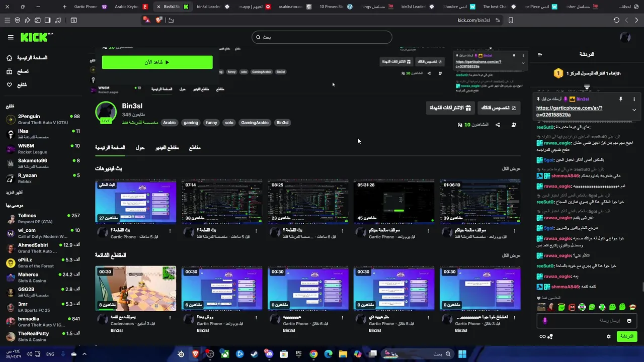Screen dimensions: 644x362
Task: Click عرض الكل for popular clips
Action: (x=511, y=255)
